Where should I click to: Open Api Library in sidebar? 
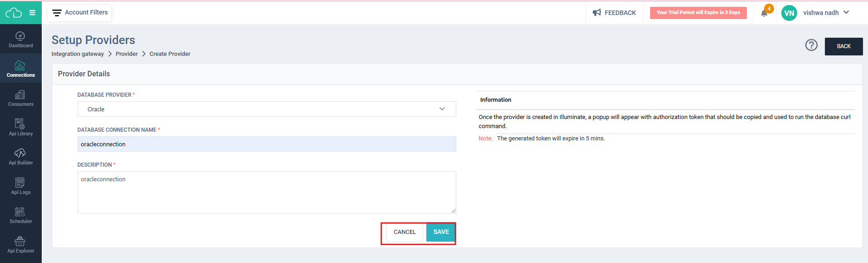pos(21,128)
